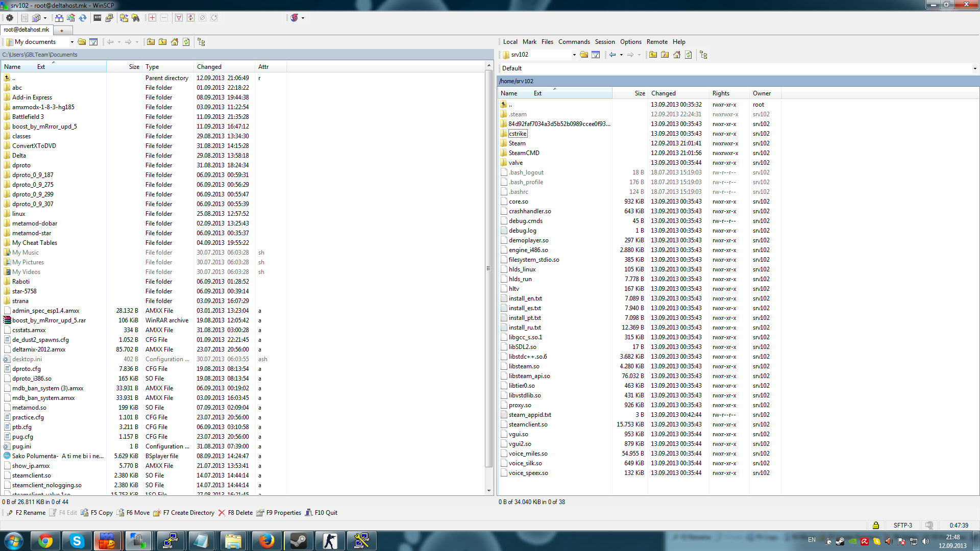Open new session icon dropdown arrow
This screenshot has width=980, height=551.
pyautogui.click(x=303, y=18)
